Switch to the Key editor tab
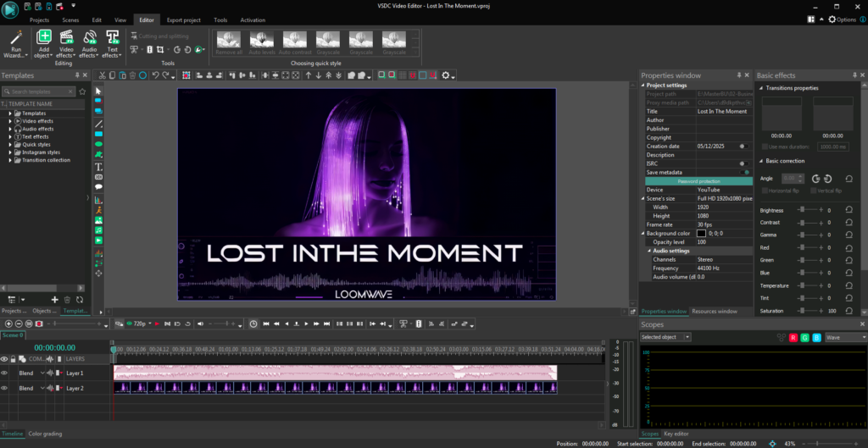The width and height of the screenshot is (868, 448). [676, 434]
